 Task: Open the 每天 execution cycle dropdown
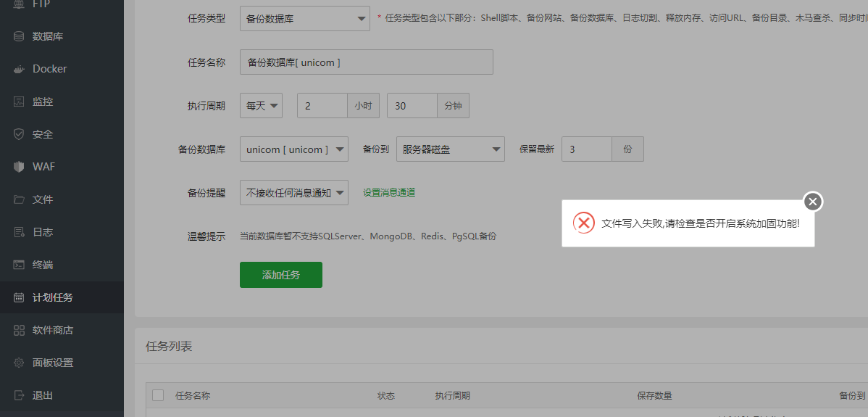261,106
